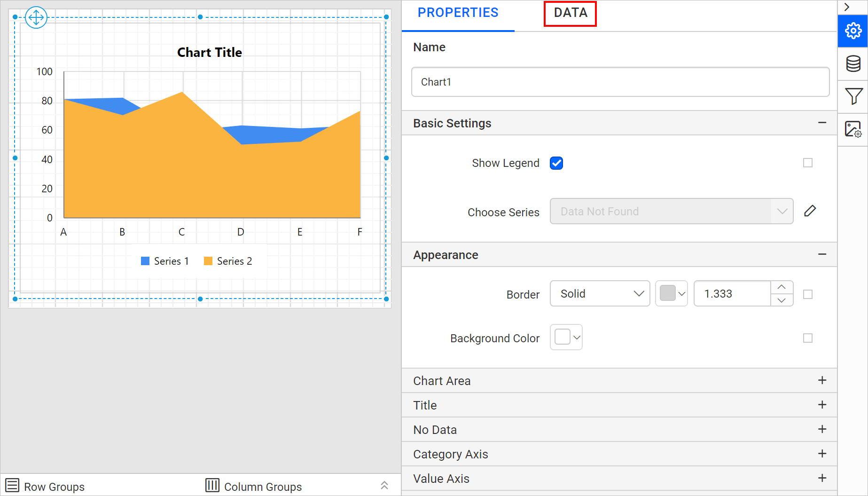Open the Background Color swatch picker

point(566,337)
